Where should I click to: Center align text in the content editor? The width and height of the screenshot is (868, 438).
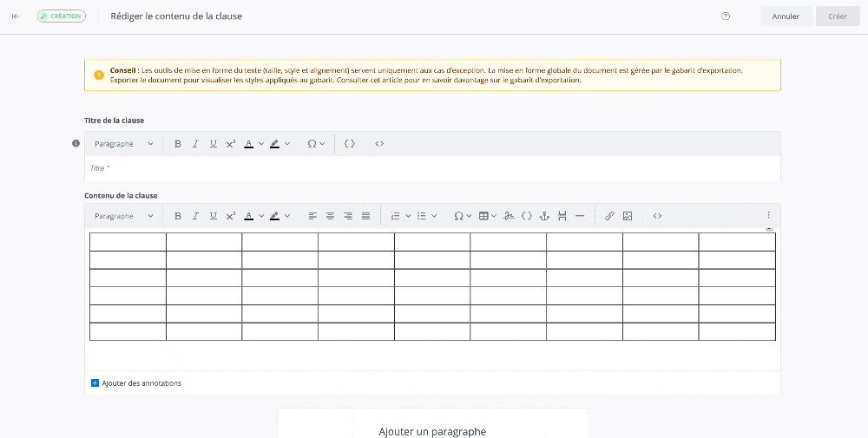330,216
